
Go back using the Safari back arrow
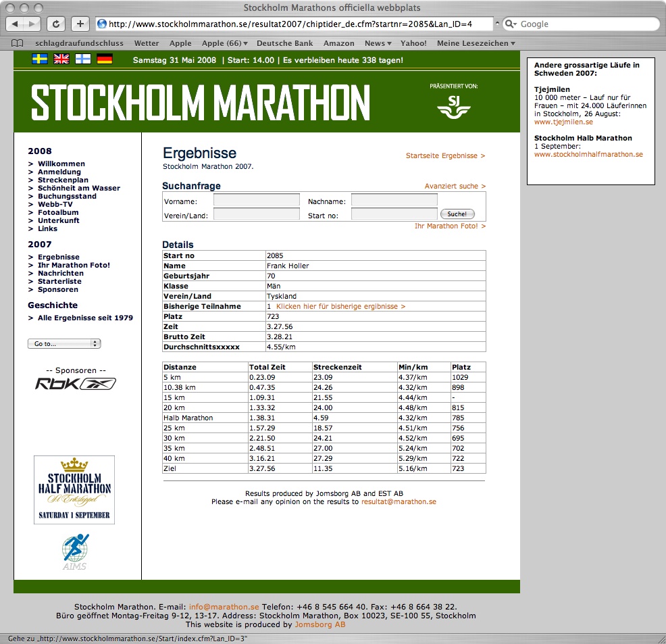[15, 24]
